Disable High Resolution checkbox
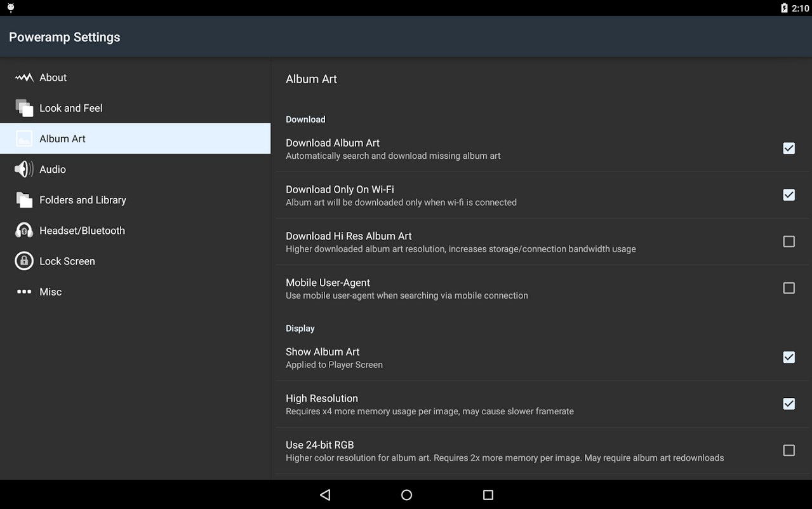The image size is (812, 509). (789, 404)
